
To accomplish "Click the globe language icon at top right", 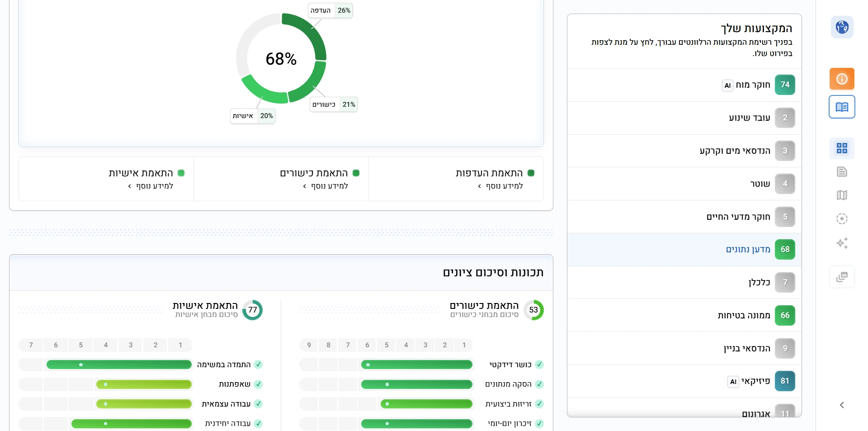I will [x=841, y=27].
